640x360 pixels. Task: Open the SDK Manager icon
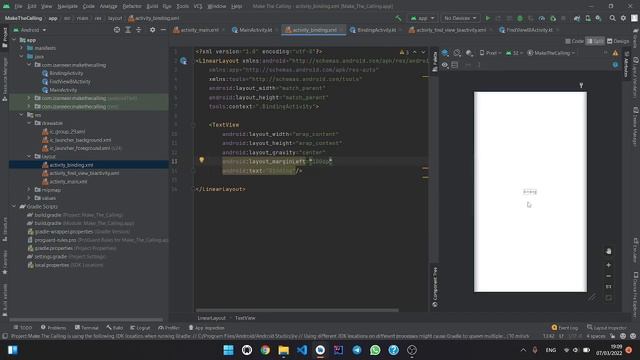(x=598, y=18)
